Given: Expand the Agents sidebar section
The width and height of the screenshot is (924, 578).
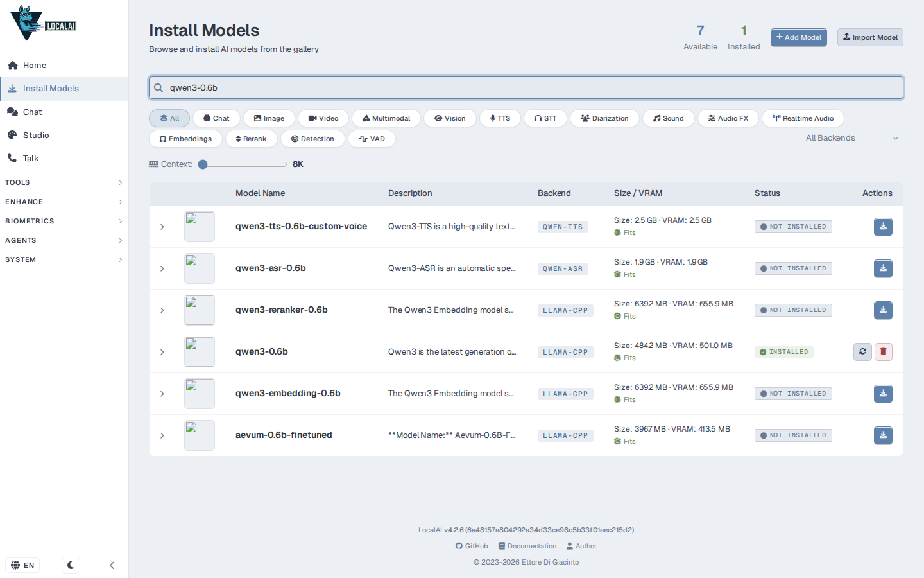Looking at the screenshot, I should (x=64, y=241).
